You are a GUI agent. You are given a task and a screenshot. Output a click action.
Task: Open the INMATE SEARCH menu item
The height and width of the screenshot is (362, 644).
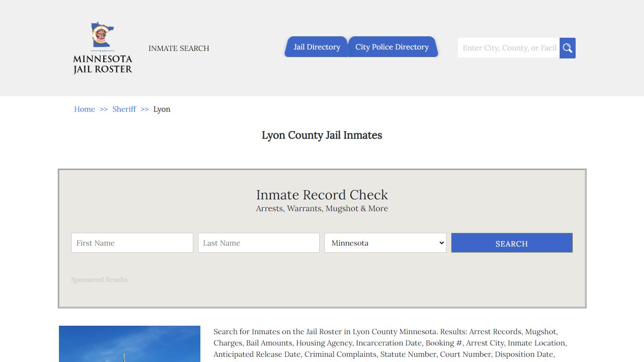tap(179, 48)
